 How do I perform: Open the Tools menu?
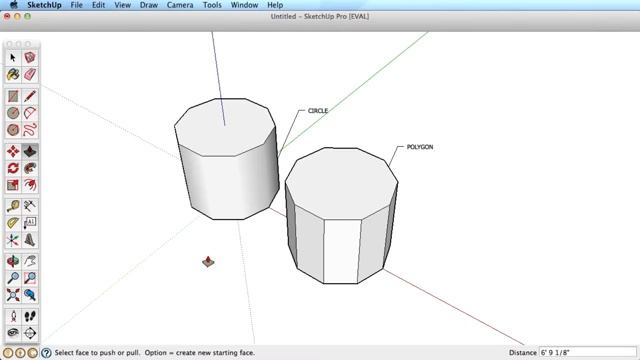pyautogui.click(x=212, y=5)
